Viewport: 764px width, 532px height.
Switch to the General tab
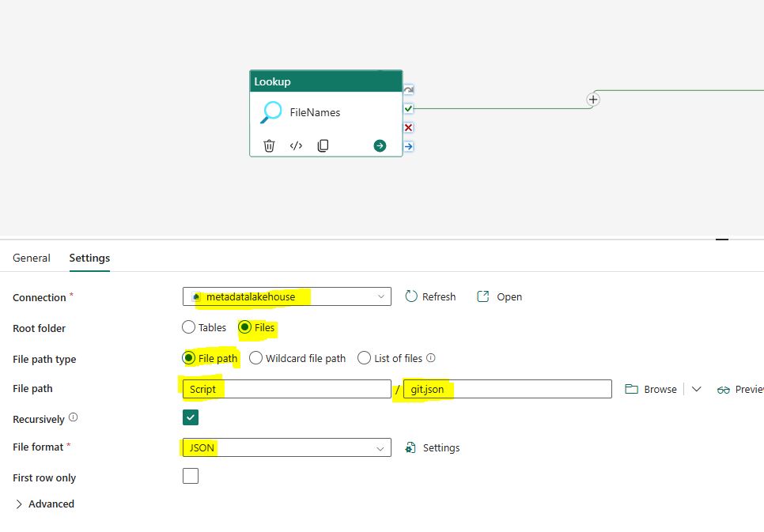pos(31,258)
